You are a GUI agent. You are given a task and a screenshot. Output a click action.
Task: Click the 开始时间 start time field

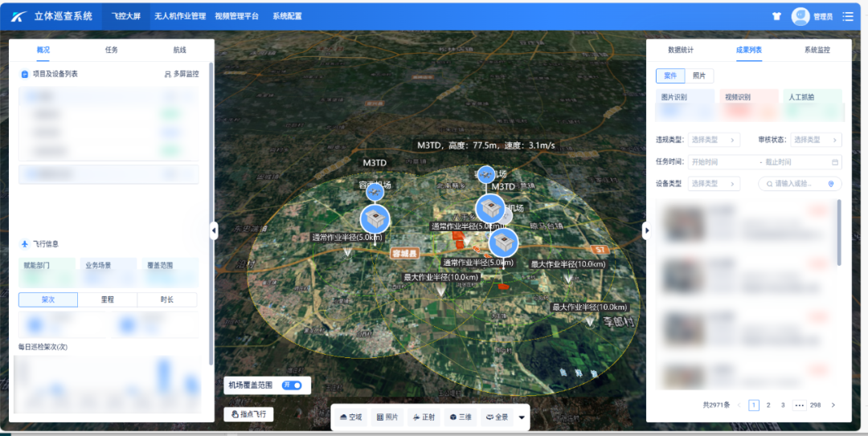(719, 161)
